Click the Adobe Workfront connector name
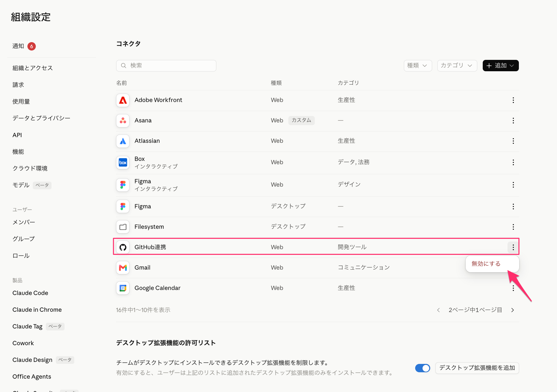Image resolution: width=557 pixels, height=392 pixels. [158, 100]
